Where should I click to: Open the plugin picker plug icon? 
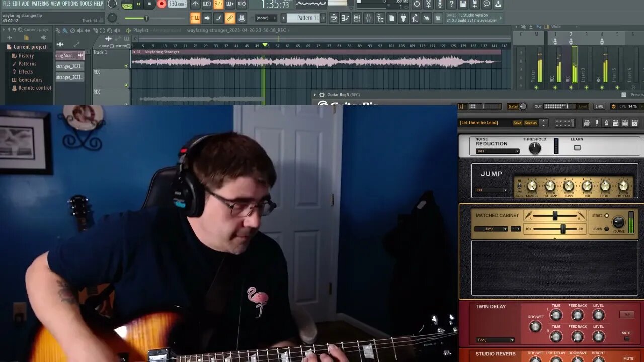403,18
